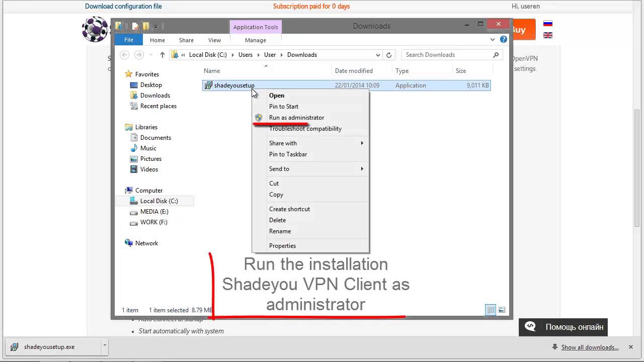Click the shield icon beside Run as administrator
This screenshot has width=644, height=362.
[259, 118]
